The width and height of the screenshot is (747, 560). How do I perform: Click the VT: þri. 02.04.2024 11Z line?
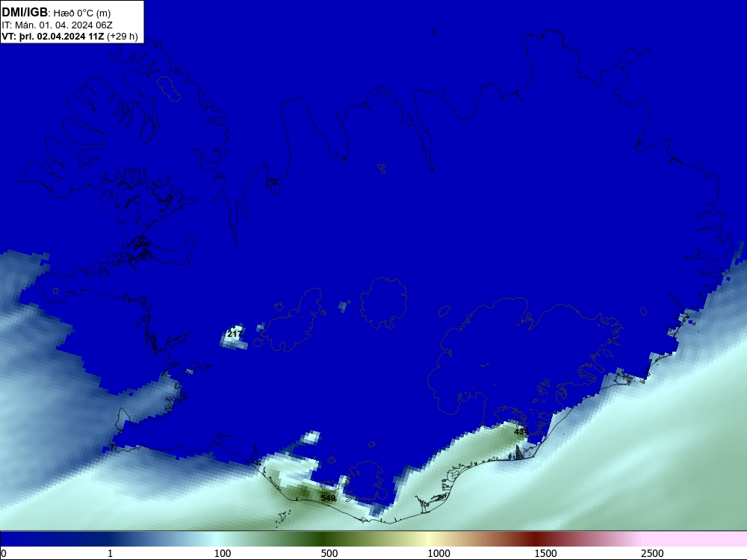[53, 37]
